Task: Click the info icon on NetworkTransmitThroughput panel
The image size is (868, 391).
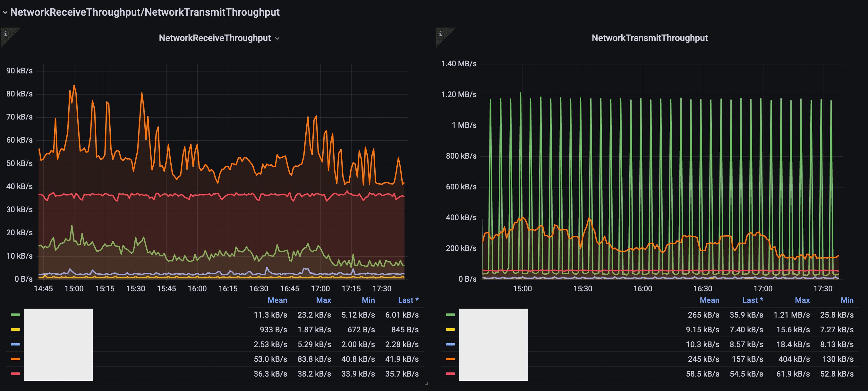Action: point(440,34)
